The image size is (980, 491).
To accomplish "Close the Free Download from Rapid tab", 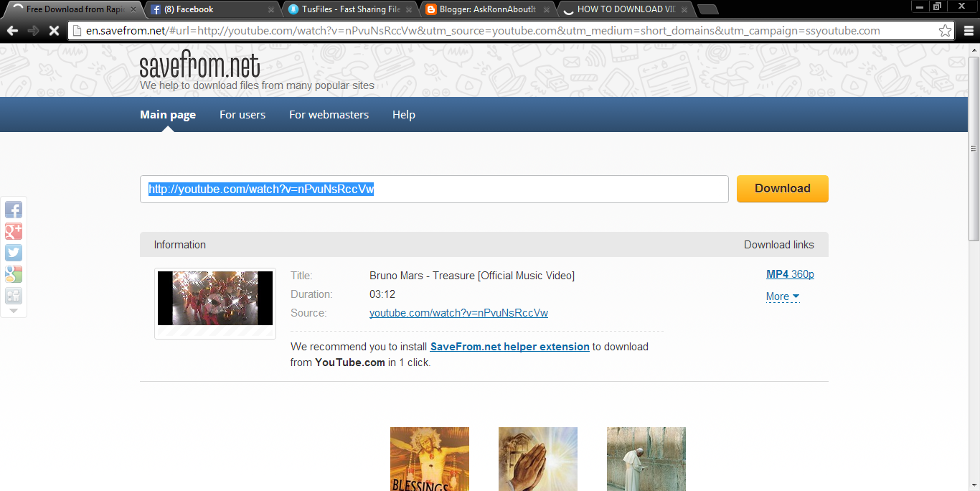I will pyautogui.click(x=133, y=10).
